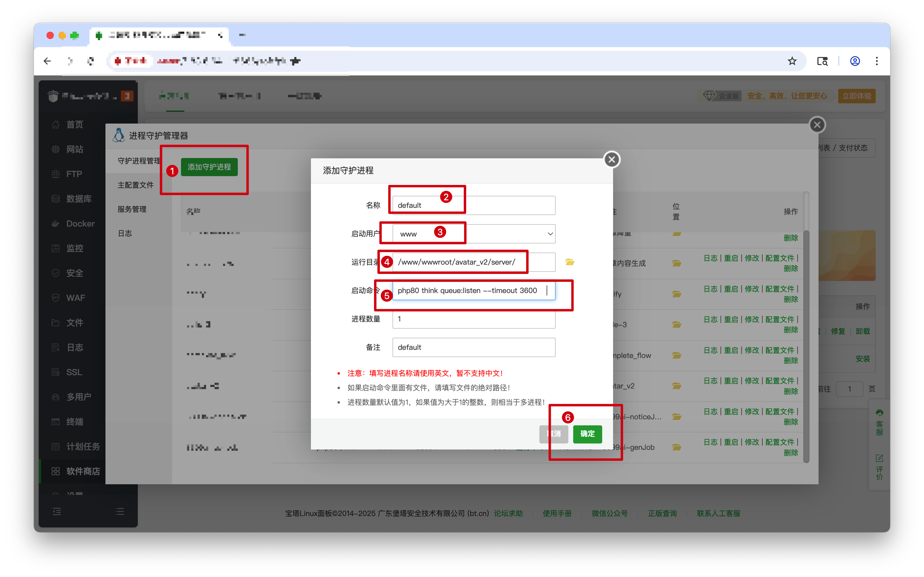Close the 添加守护进程 dialog with X icon
924x577 pixels.
pyautogui.click(x=612, y=160)
